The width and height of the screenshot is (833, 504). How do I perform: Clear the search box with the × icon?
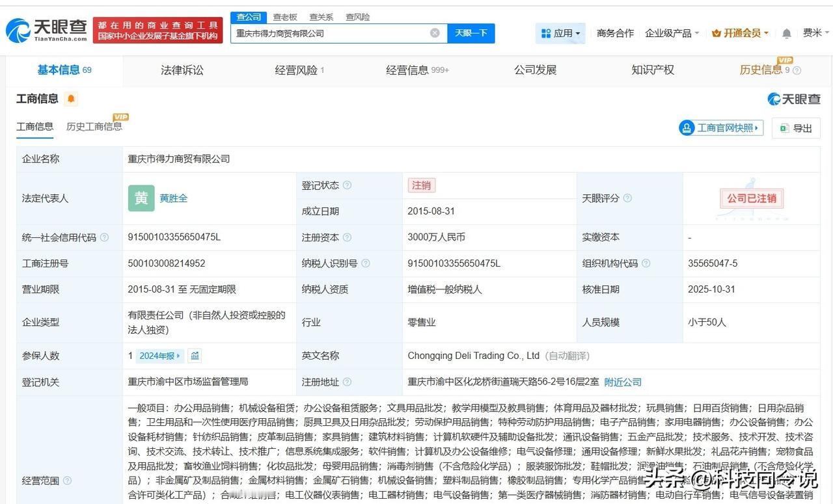coord(435,33)
